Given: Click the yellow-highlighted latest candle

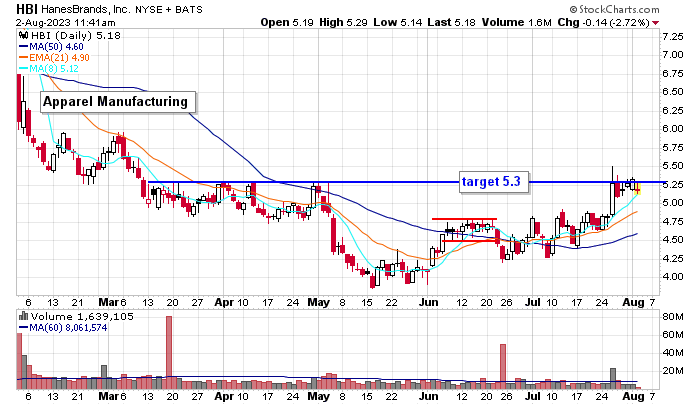Looking at the screenshot, I should point(638,189).
